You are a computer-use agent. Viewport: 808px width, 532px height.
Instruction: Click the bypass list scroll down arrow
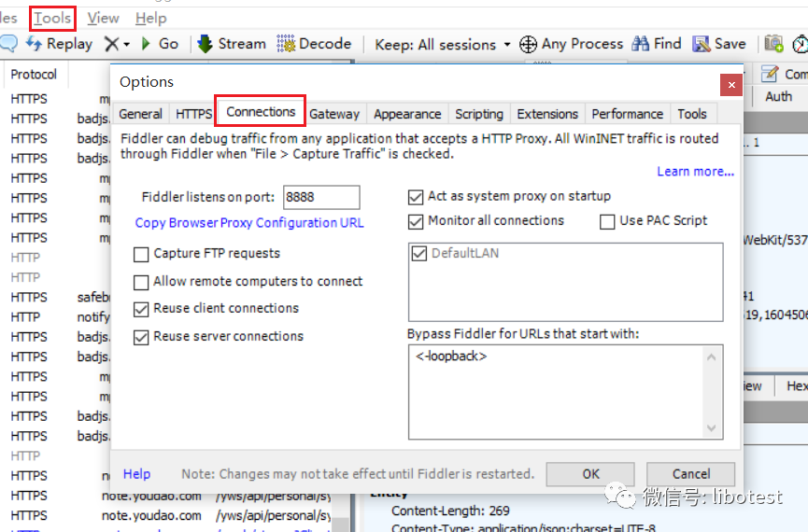pos(712,428)
